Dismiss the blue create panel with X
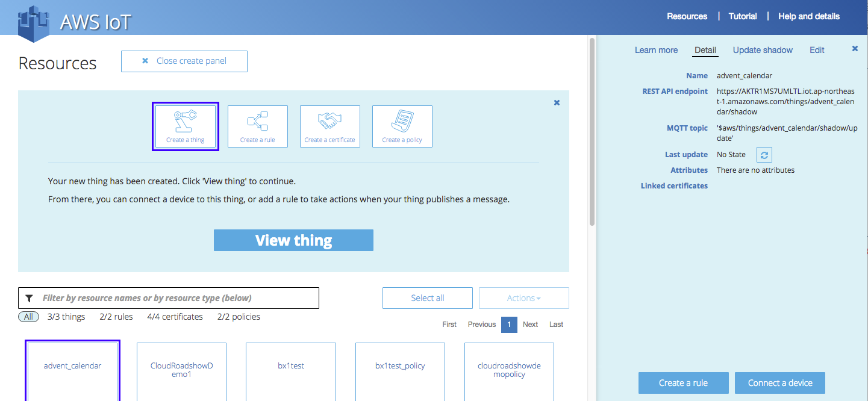This screenshot has height=401, width=868. pyautogui.click(x=557, y=103)
